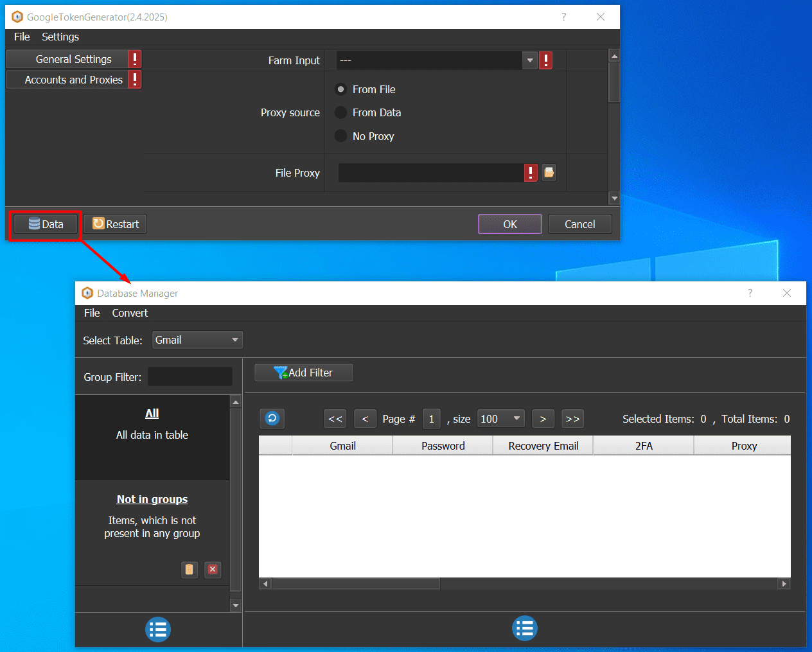Open the Data database button
Image resolution: width=812 pixels, height=652 pixels.
pos(46,224)
